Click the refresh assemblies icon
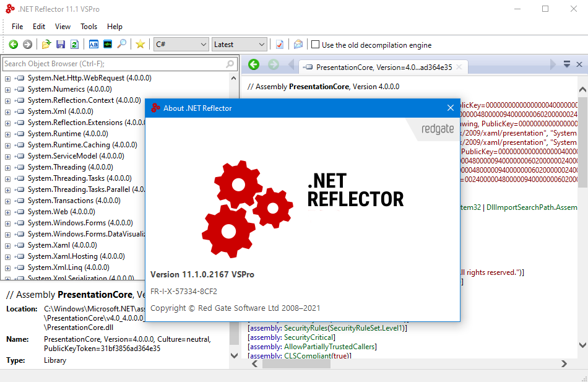 click(74, 45)
